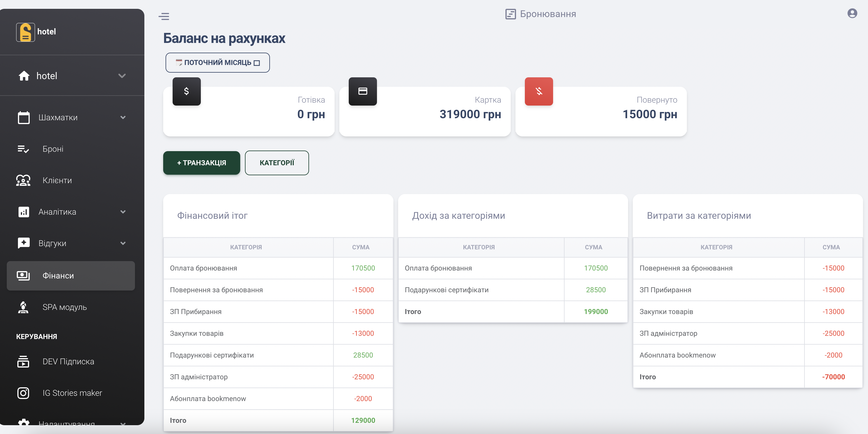The width and height of the screenshot is (868, 434).
Task: Click the card payment icon tile
Action: click(x=363, y=91)
